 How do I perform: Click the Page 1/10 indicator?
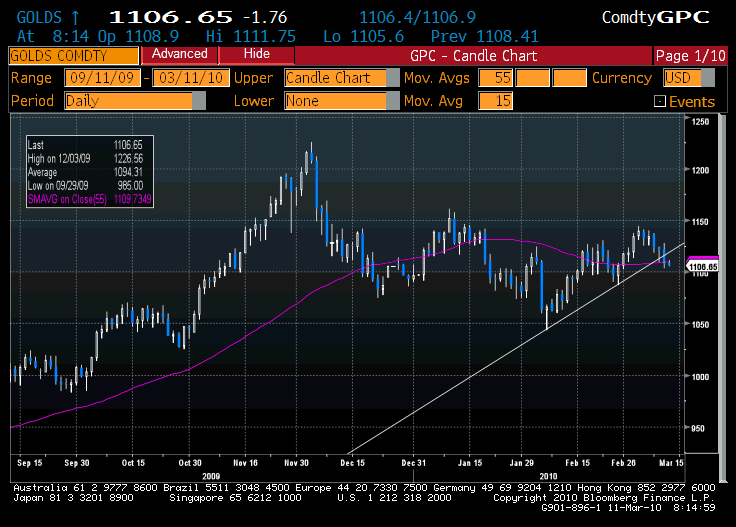point(690,56)
